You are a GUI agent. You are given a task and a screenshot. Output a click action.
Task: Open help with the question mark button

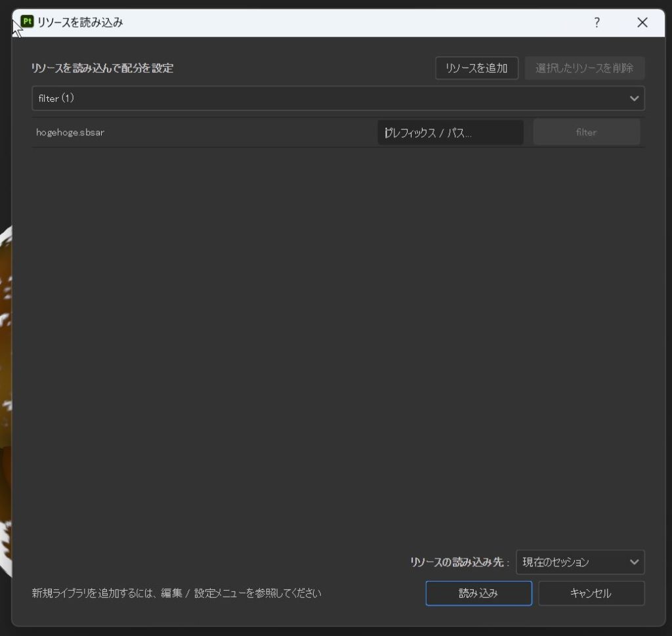point(597,23)
